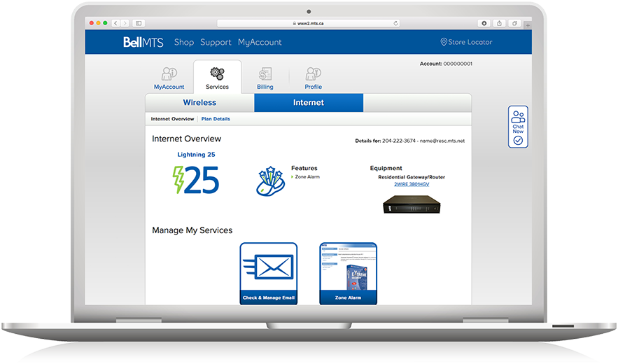Open the Check & Manage Email tile
Screen dimensions: 618x364
coord(268,274)
